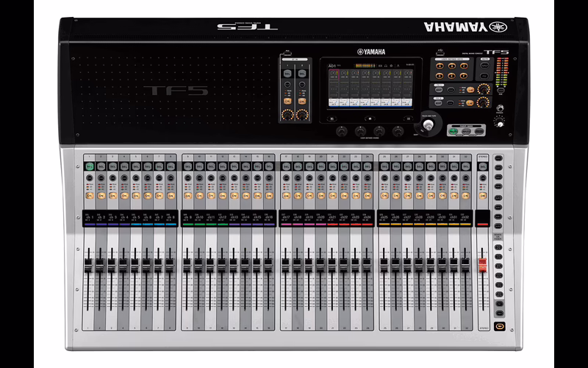
Task: Cue channel 4 with its round CUE key
Action: [124, 178]
